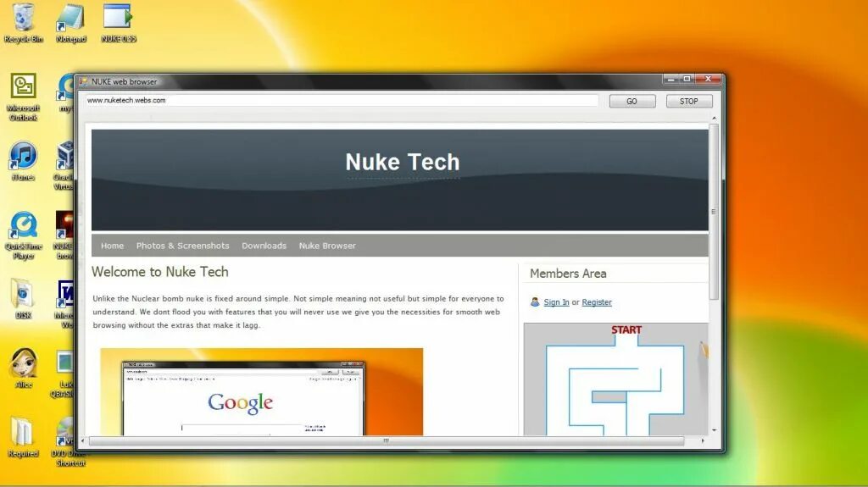This screenshot has width=868, height=487.
Task: Click the horizontal scrollbar thumb
Action: point(387,441)
